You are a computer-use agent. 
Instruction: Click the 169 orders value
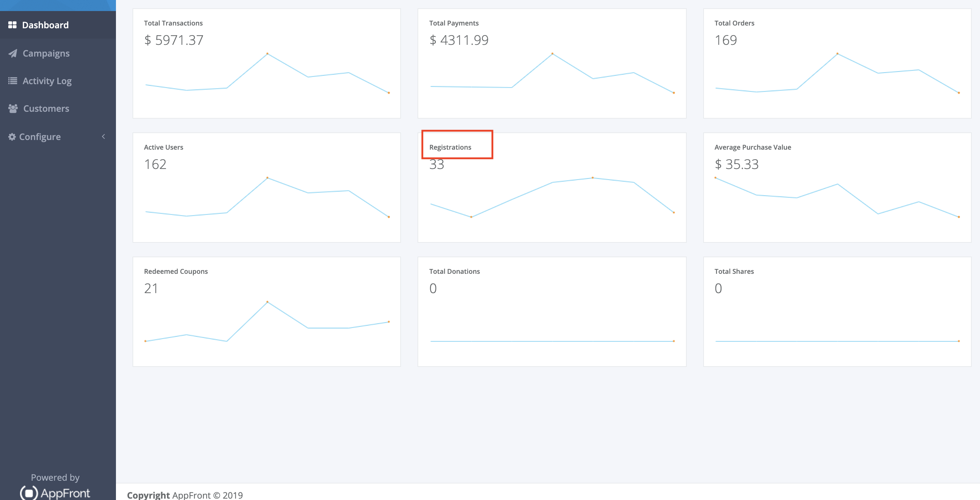coord(726,40)
